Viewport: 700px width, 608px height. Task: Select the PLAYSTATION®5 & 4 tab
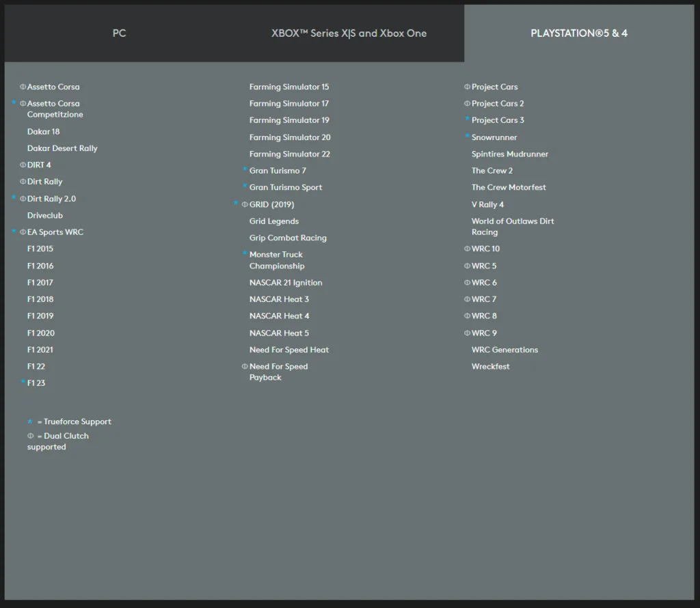point(579,33)
